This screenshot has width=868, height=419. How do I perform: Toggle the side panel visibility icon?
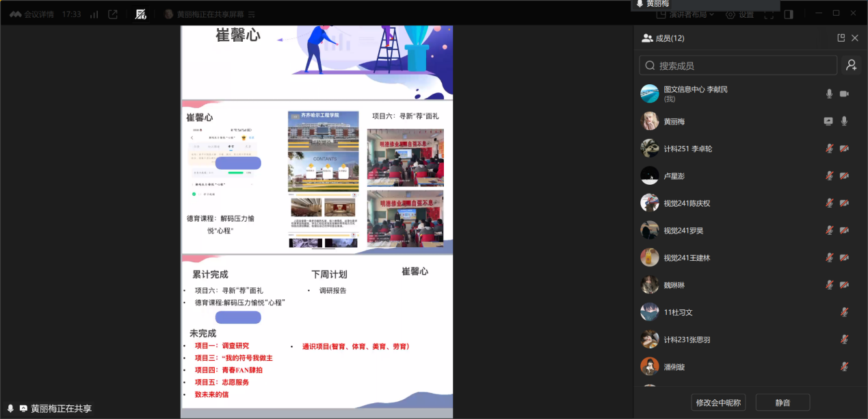789,14
